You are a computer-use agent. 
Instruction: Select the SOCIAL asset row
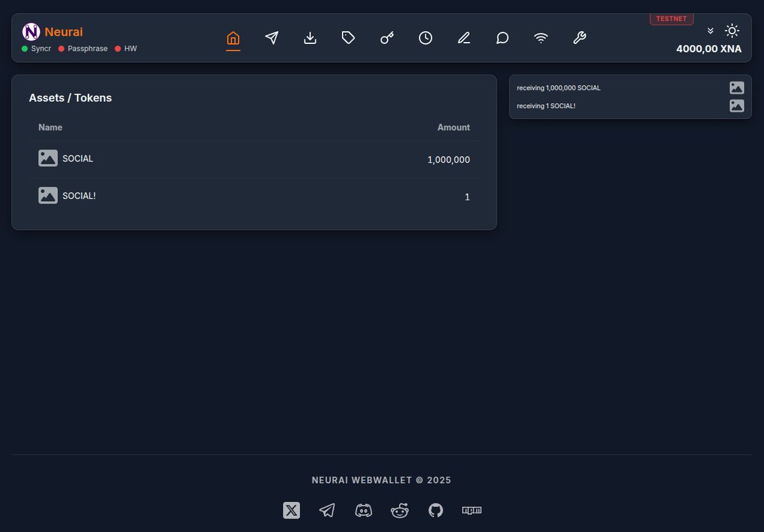pyautogui.click(x=253, y=158)
